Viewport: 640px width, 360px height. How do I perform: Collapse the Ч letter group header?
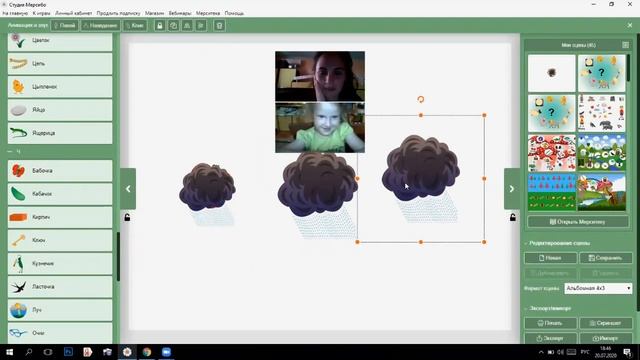[x=14, y=151]
